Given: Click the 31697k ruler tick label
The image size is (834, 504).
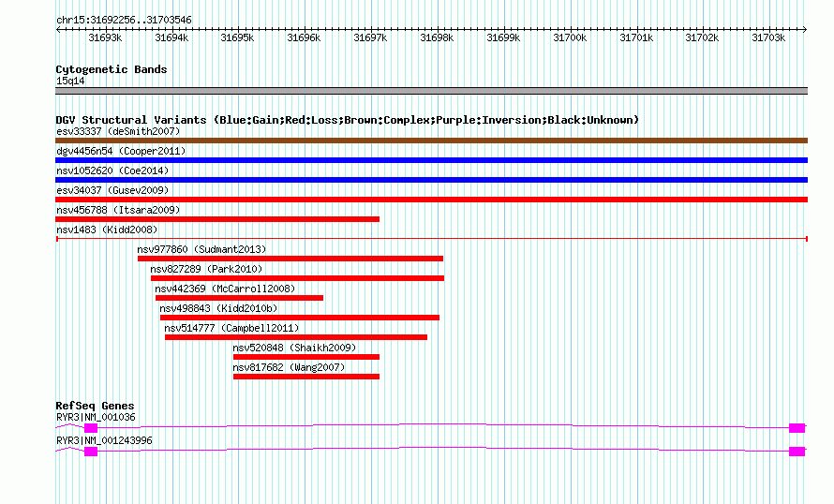Looking at the screenshot, I should pyautogui.click(x=370, y=37).
